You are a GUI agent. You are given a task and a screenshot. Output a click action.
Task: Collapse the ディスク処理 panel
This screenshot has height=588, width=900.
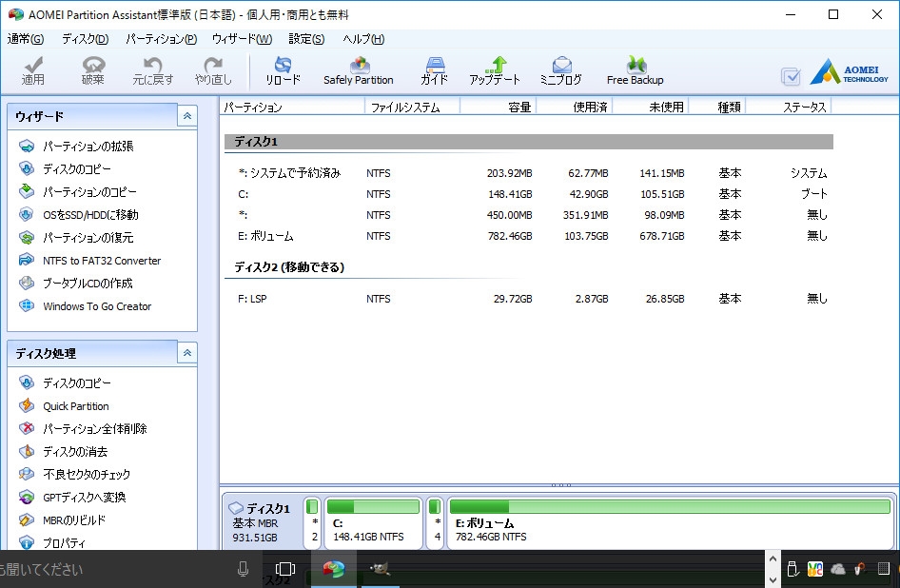(x=187, y=353)
